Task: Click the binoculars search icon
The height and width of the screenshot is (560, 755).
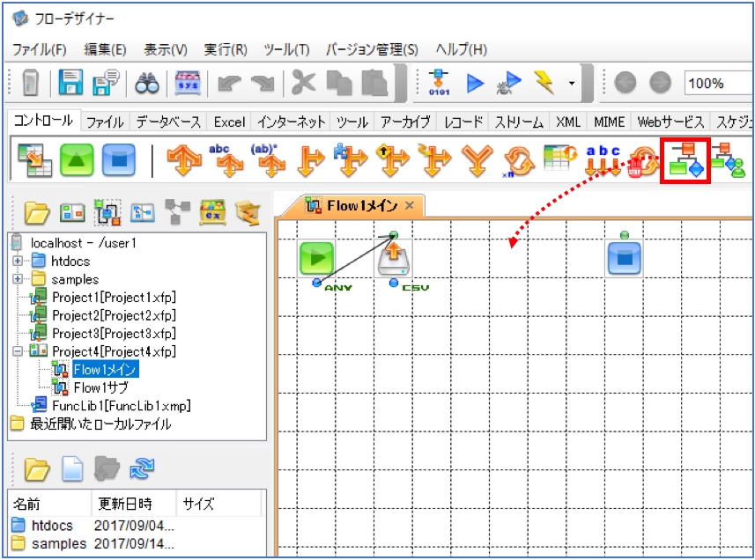Action: (x=147, y=84)
